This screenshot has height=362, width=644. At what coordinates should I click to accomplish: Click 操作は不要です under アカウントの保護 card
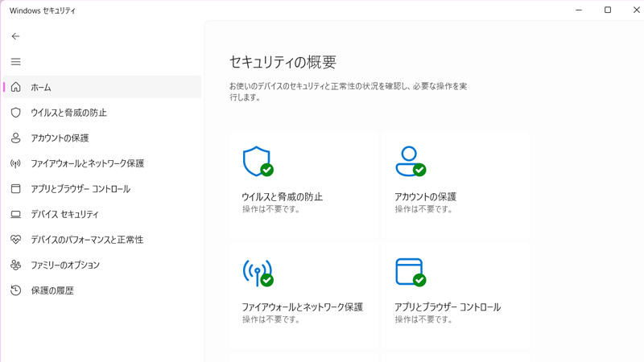424,209
